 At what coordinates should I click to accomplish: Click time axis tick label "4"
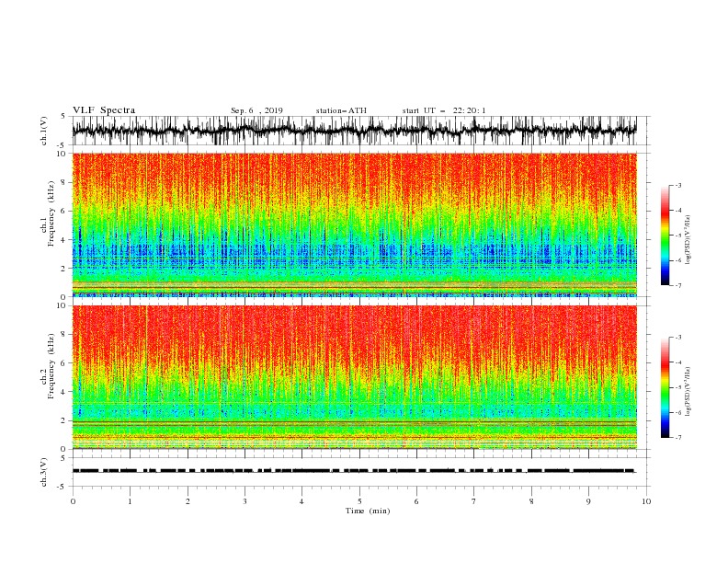click(x=301, y=501)
